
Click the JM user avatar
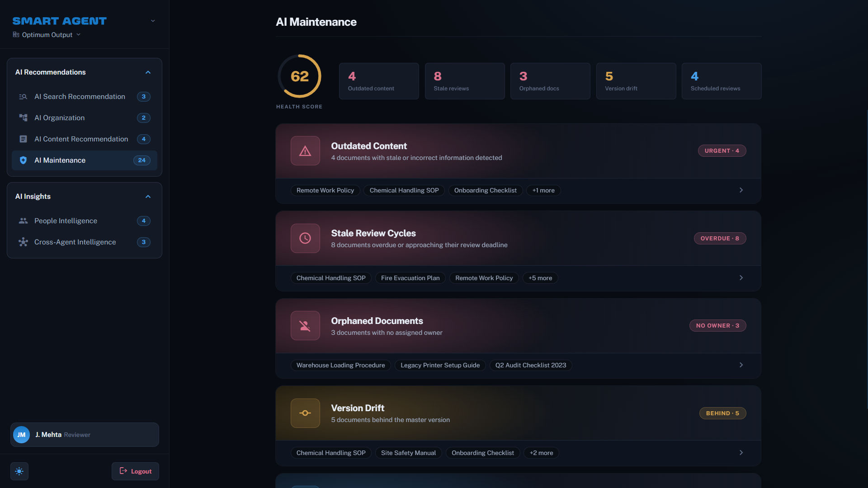point(21,435)
